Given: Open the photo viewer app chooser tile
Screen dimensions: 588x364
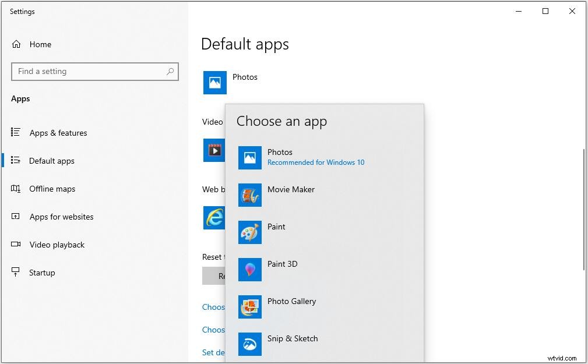Looking at the screenshot, I should coord(214,83).
